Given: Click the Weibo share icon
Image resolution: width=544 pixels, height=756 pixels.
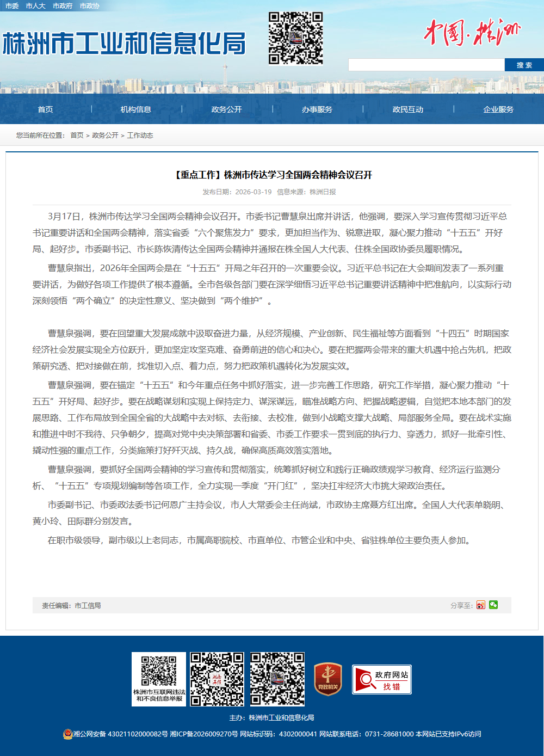Looking at the screenshot, I should coord(480,605).
